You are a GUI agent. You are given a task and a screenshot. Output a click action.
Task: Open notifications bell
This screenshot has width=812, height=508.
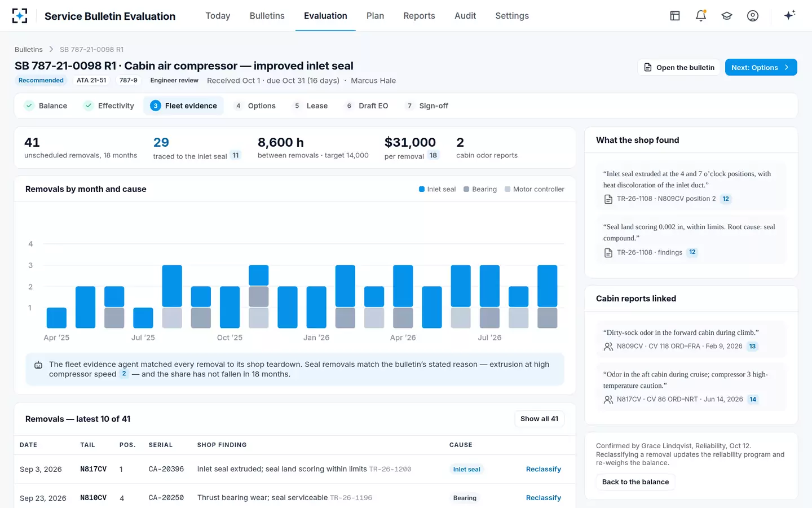[701, 16]
